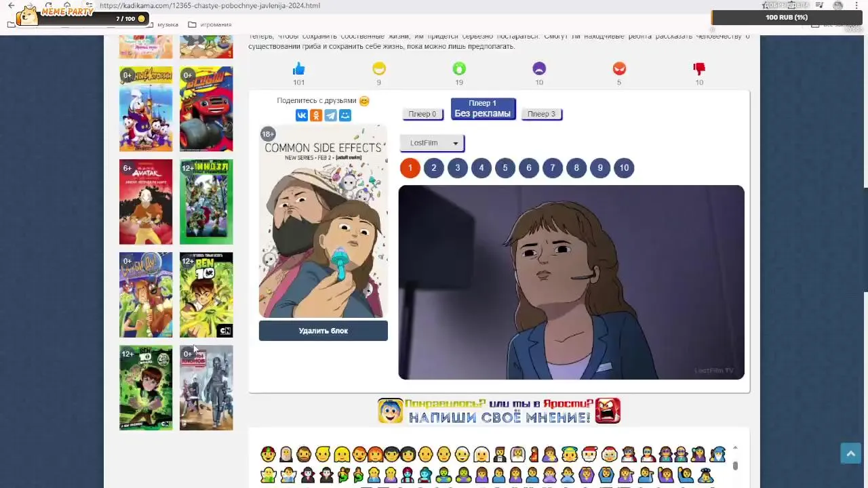Share via the Telegram icon
This screenshot has height=488, width=868.
click(x=330, y=115)
